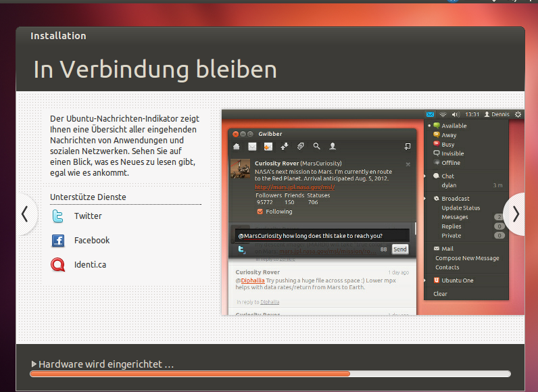Open Gwibber attachments paperclip icon
The height and width of the screenshot is (392, 538).
coord(301,147)
